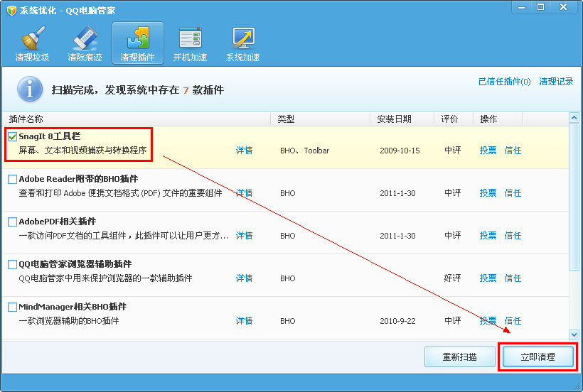Check the Adobe Reader附带的BHO插件 checkbox
This screenshot has width=583, height=392.
(12, 179)
